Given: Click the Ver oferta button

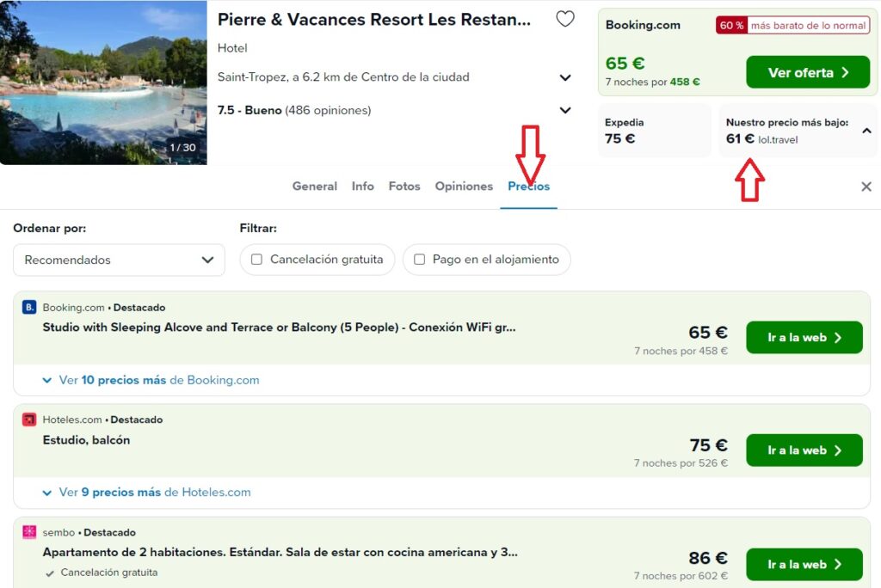Looking at the screenshot, I should click(x=808, y=72).
